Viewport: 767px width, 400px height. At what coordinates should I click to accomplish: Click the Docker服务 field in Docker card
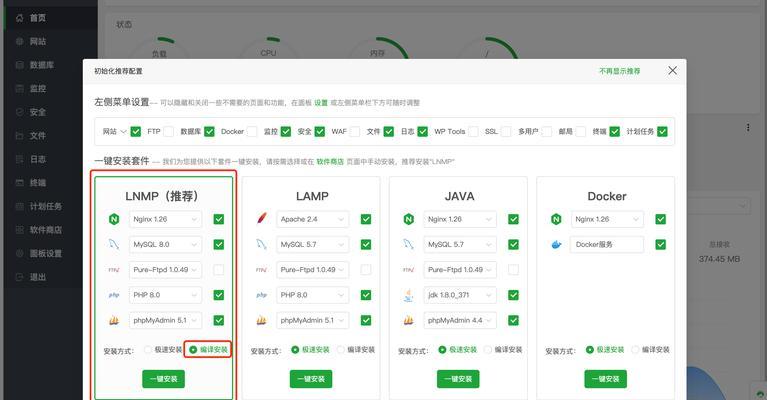(607, 244)
